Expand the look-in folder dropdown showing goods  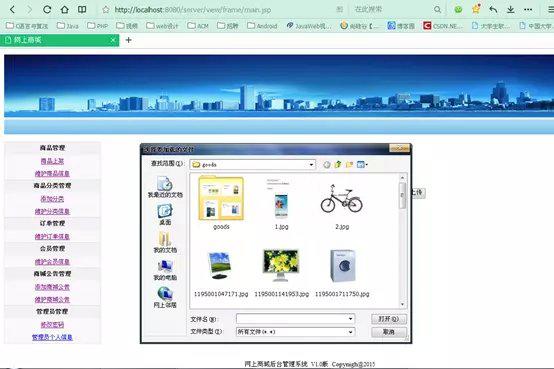pos(311,165)
